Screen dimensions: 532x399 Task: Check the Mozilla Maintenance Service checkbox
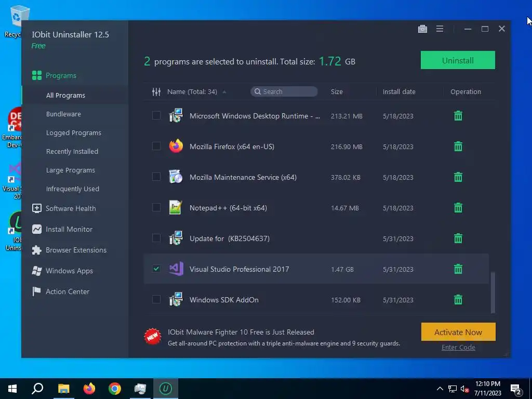pos(156,177)
